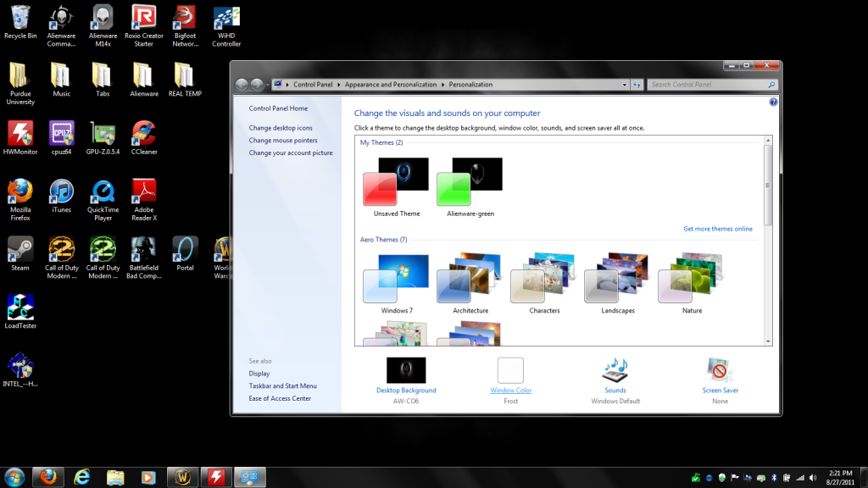Click the Back navigation button
The width and height of the screenshot is (868, 488).
coord(242,85)
